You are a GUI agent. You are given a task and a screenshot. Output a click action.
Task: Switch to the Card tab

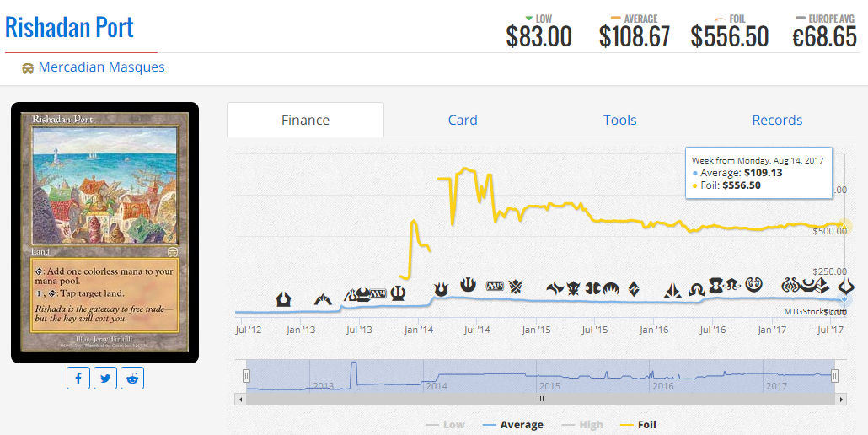click(x=463, y=120)
